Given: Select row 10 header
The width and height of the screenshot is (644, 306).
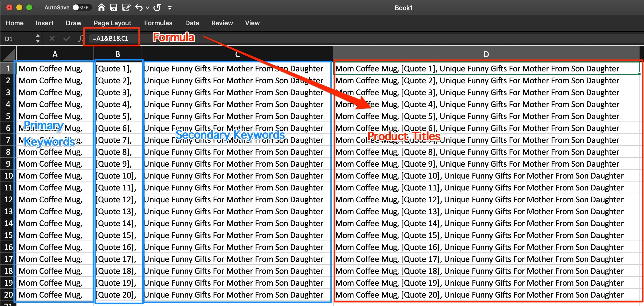Looking at the screenshot, I should coord(8,176).
